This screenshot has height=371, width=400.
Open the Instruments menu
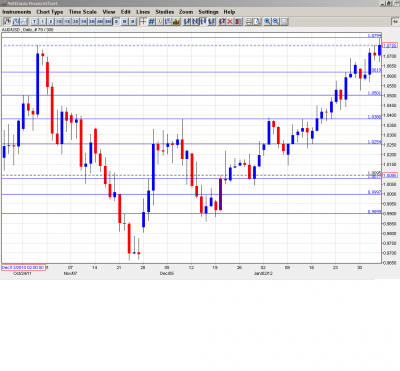[x=17, y=12]
